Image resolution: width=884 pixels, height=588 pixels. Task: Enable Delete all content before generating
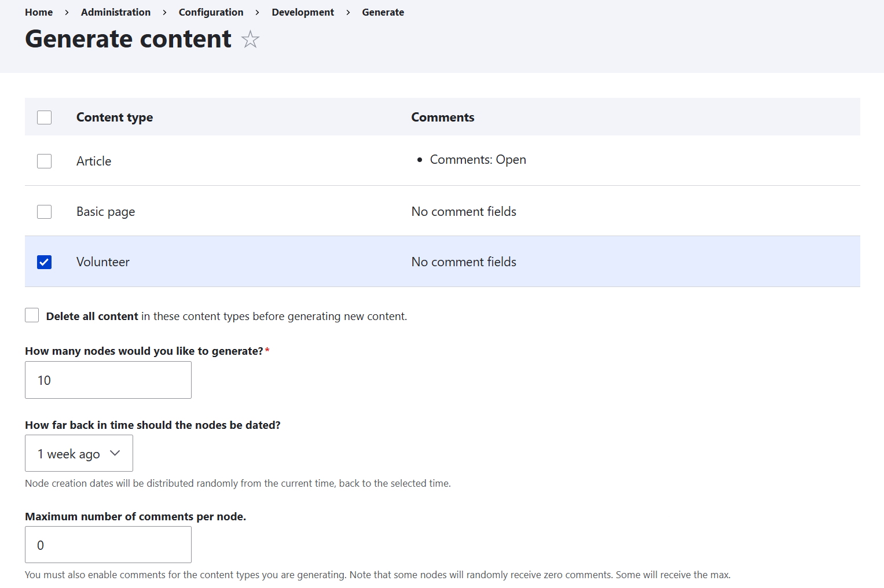(x=32, y=315)
